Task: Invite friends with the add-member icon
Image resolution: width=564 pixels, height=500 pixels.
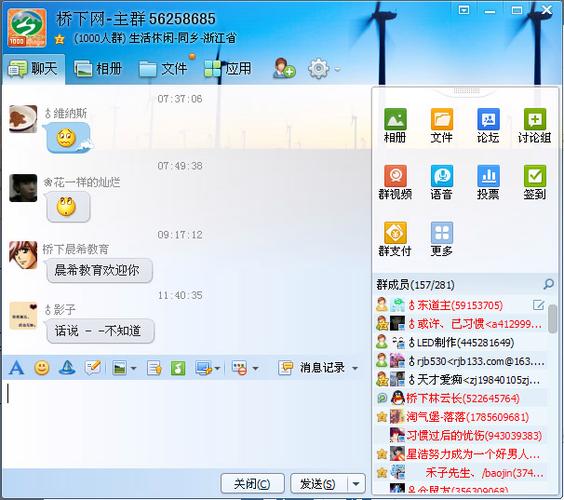Action: [284, 68]
